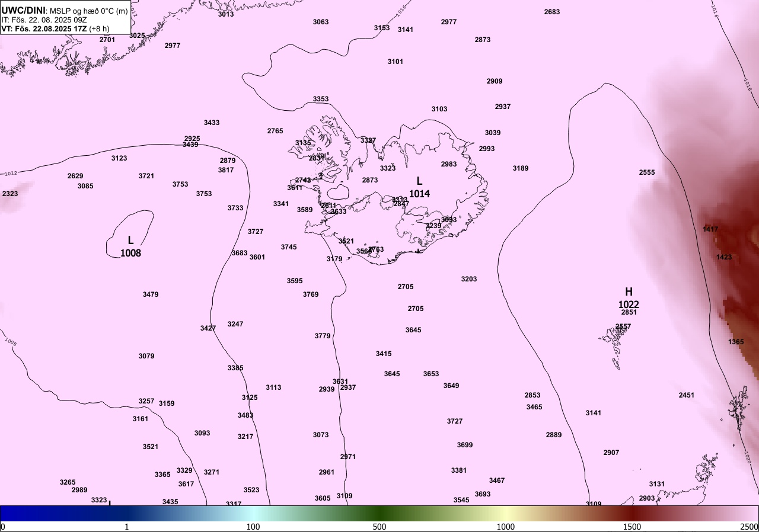
Task: Click the freezing level value 2451
Action: (x=687, y=395)
